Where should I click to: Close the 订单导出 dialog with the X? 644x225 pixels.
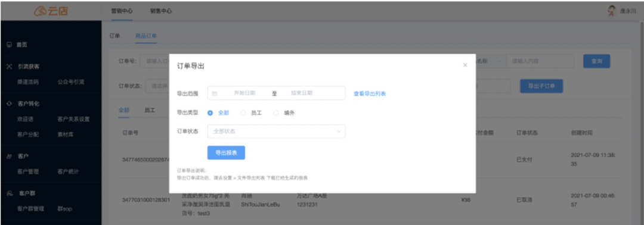click(465, 65)
